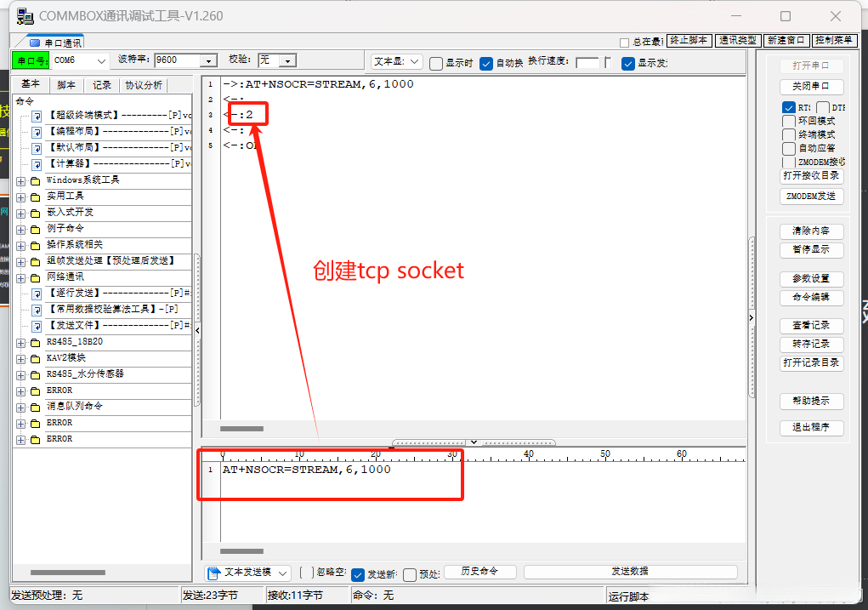This screenshot has height=610, width=868.
Task: Click the 计算器 command icon
Action: point(37,164)
